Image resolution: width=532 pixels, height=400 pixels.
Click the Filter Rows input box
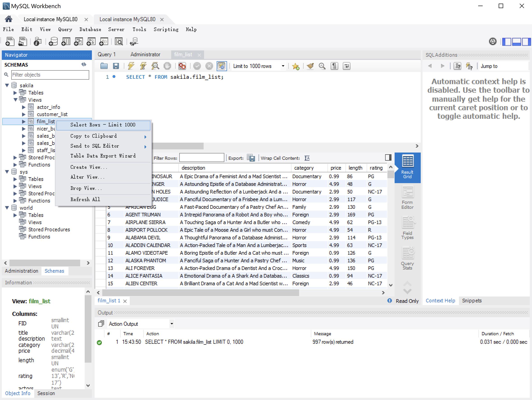tap(202, 158)
